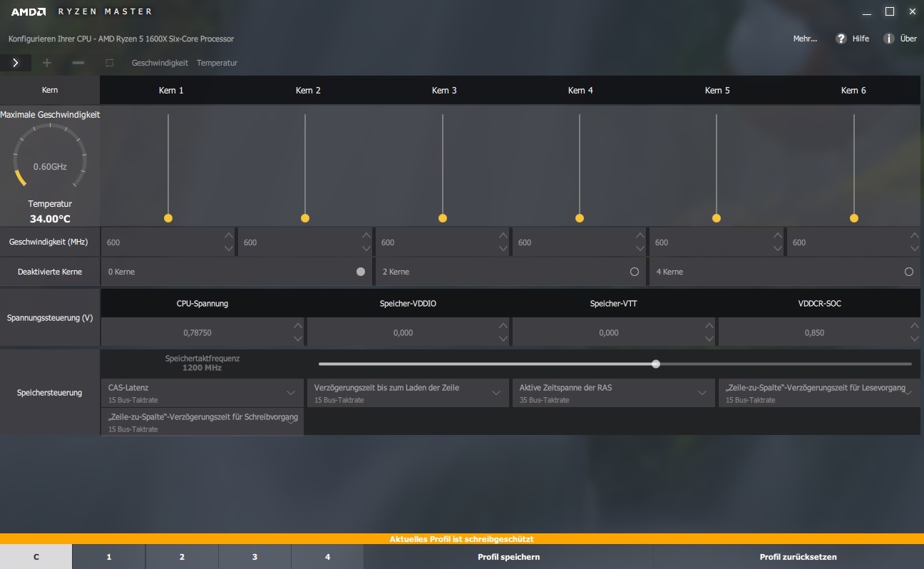Click the schreibgeschützt profile warning bar

click(x=462, y=539)
